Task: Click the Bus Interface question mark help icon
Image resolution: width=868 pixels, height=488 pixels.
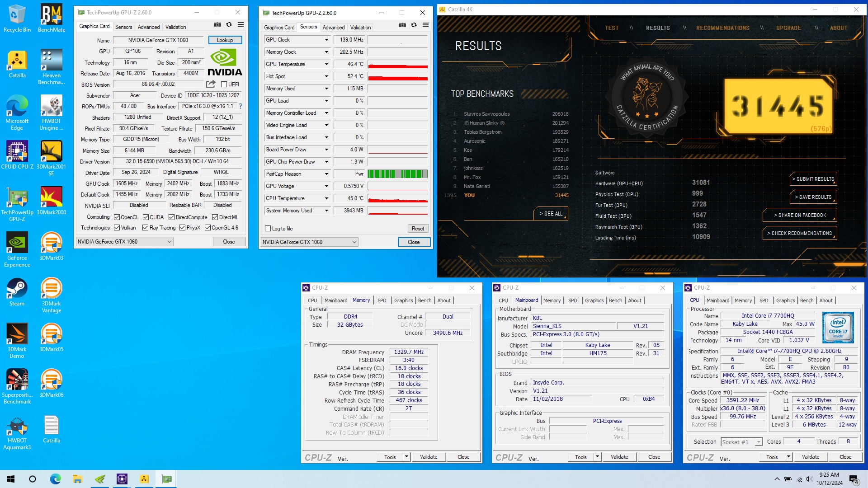Action: point(241,107)
